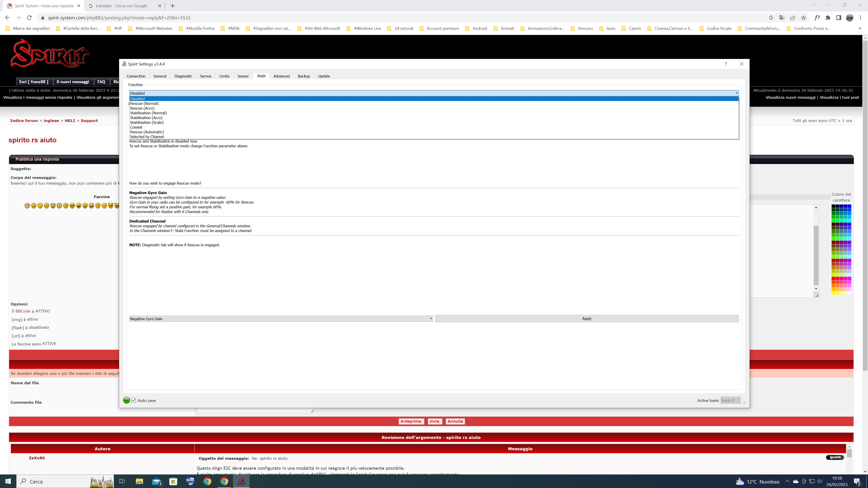Pick Selected by Channel option

click(x=147, y=137)
